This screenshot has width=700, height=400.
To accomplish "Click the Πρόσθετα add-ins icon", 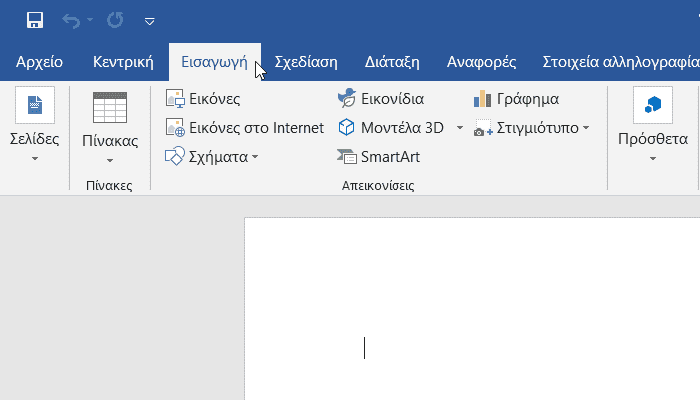I will 653,105.
